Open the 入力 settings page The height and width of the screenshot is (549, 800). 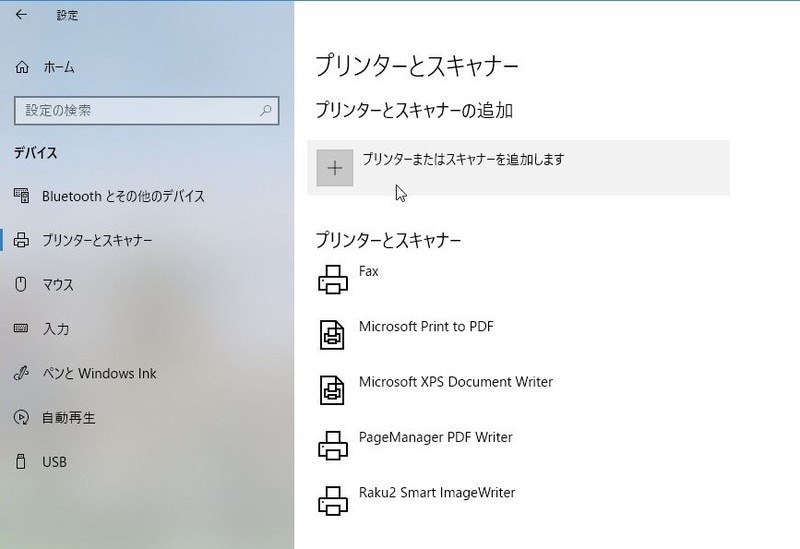56,329
